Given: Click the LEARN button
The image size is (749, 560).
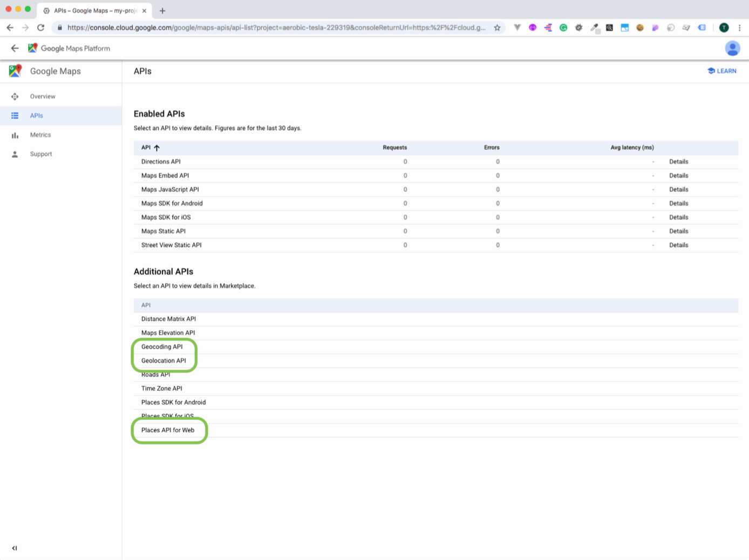Looking at the screenshot, I should tap(722, 71).
